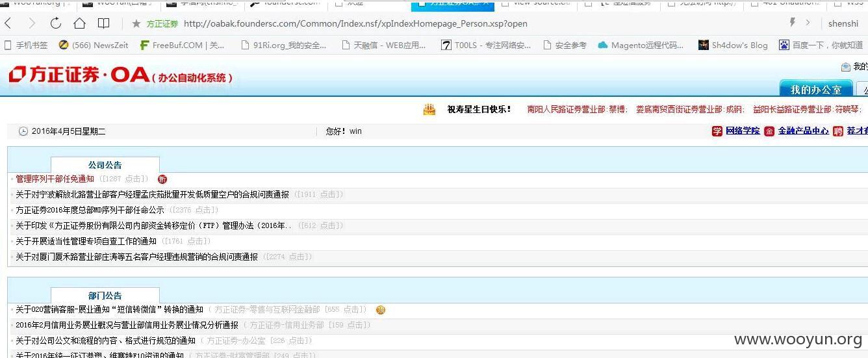This screenshot has width=868, height=358.
Task: Click the 方正证券·OA logo
Action: pyautogui.click(x=121, y=75)
